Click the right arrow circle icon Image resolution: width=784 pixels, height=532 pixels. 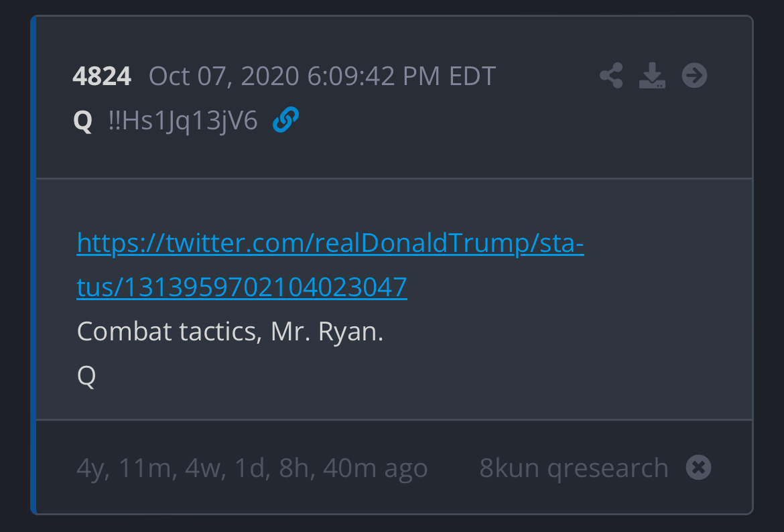tap(694, 76)
